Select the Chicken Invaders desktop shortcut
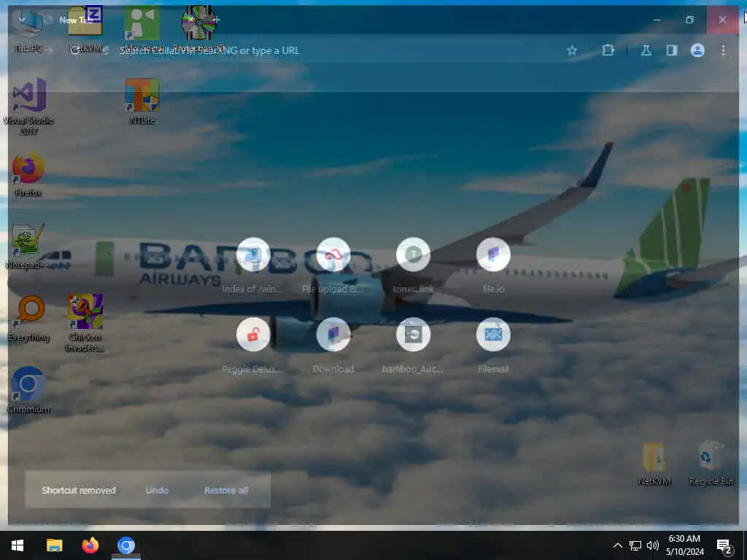 pyautogui.click(x=85, y=323)
